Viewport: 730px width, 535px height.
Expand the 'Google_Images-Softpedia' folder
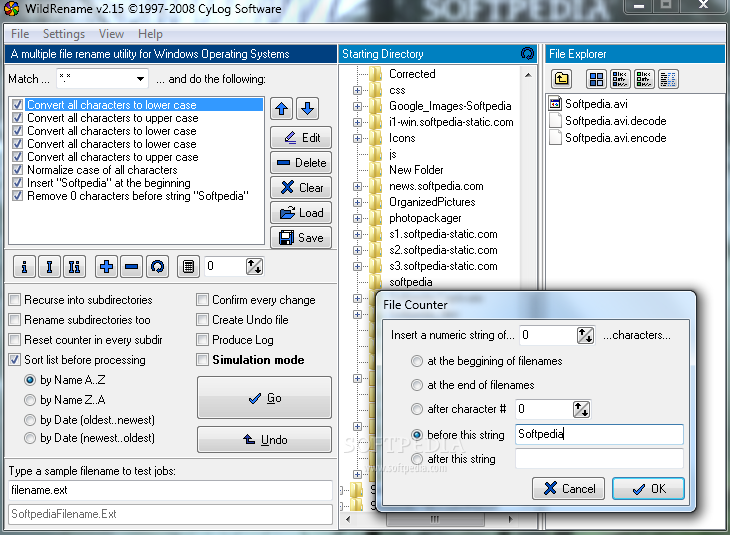coord(358,106)
